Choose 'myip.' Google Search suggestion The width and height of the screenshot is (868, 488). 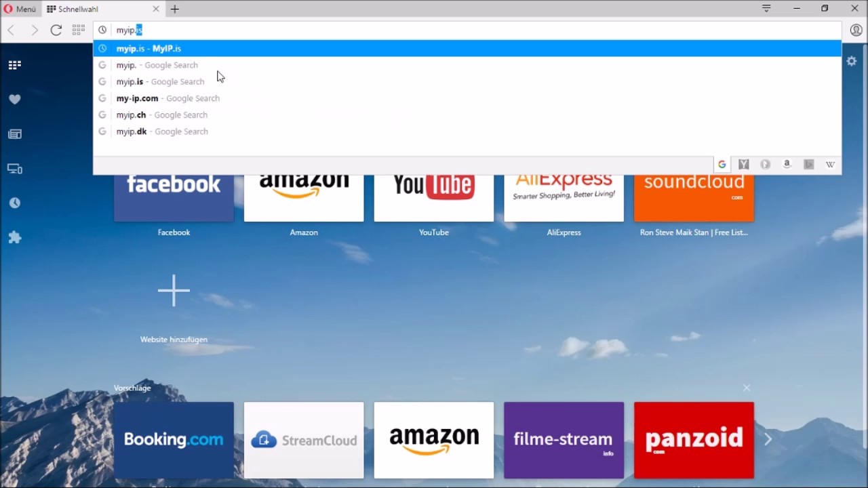[467, 65]
